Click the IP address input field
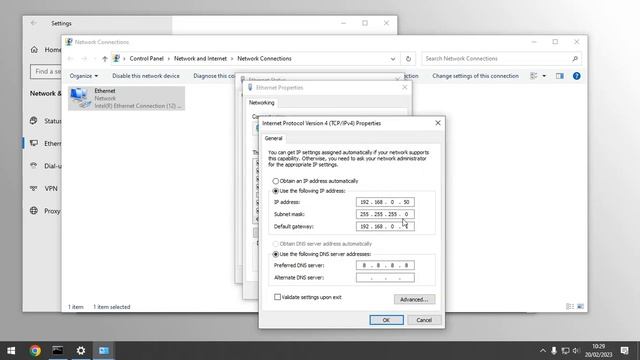The height and width of the screenshot is (360, 640). [x=385, y=202]
